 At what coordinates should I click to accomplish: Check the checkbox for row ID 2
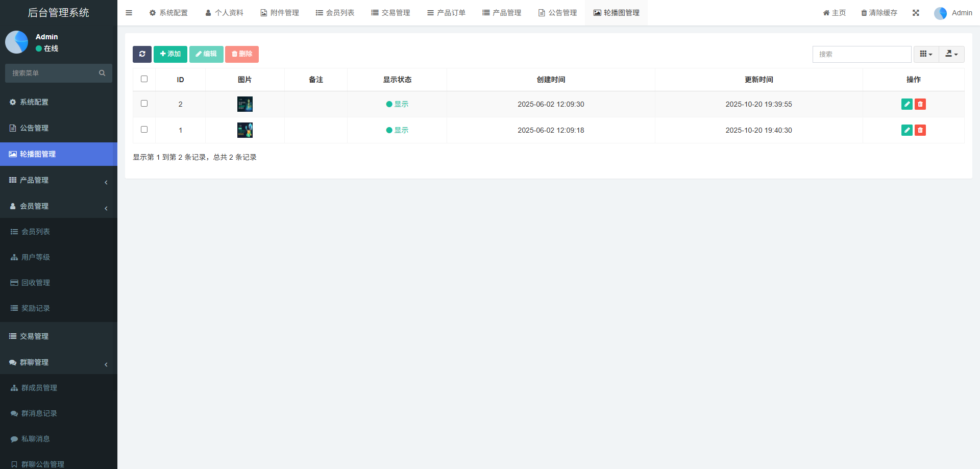[x=144, y=104]
